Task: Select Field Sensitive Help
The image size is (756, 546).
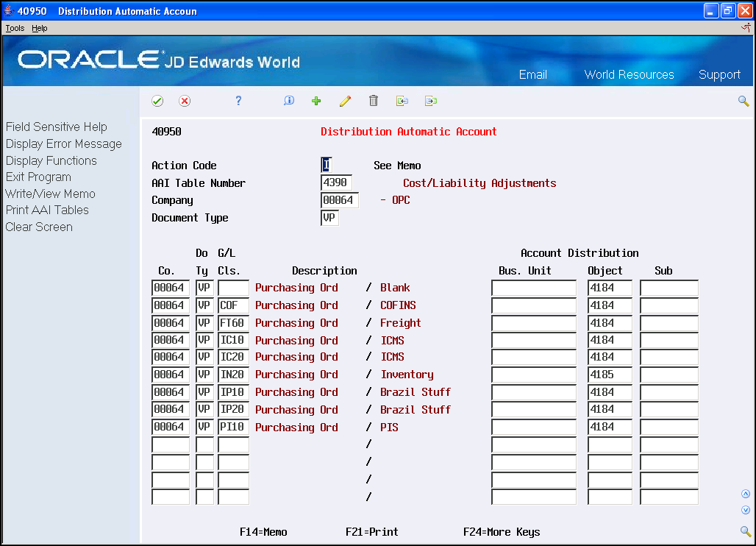Action: click(x=57, y=127)
